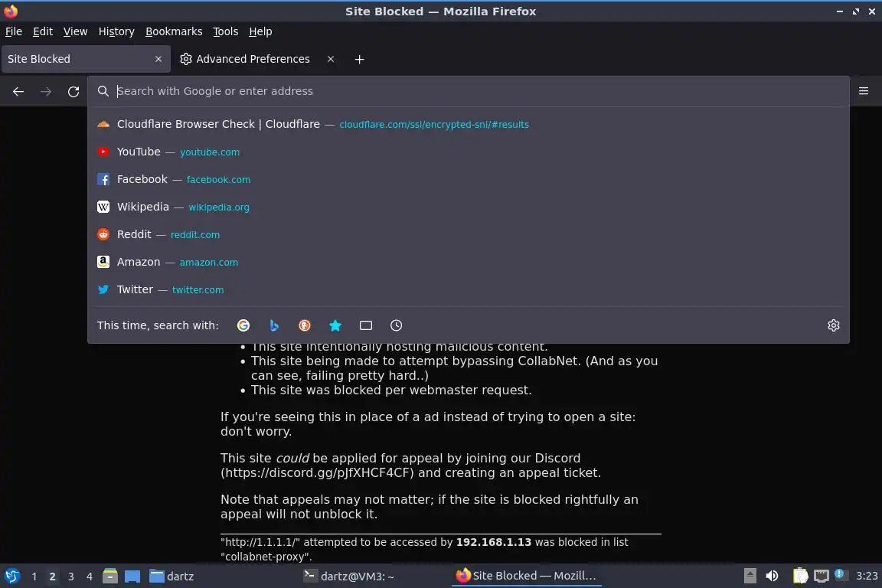The width and height of the screenshot is (882, 588).
Task: Open the amazon.com suggestion
Action: click(469, 262)
